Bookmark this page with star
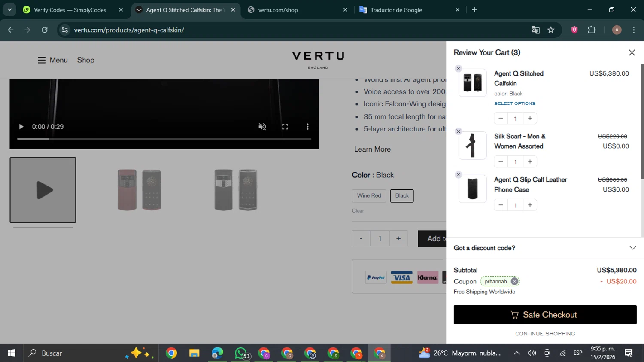The image size is (644, 362). 551,30
